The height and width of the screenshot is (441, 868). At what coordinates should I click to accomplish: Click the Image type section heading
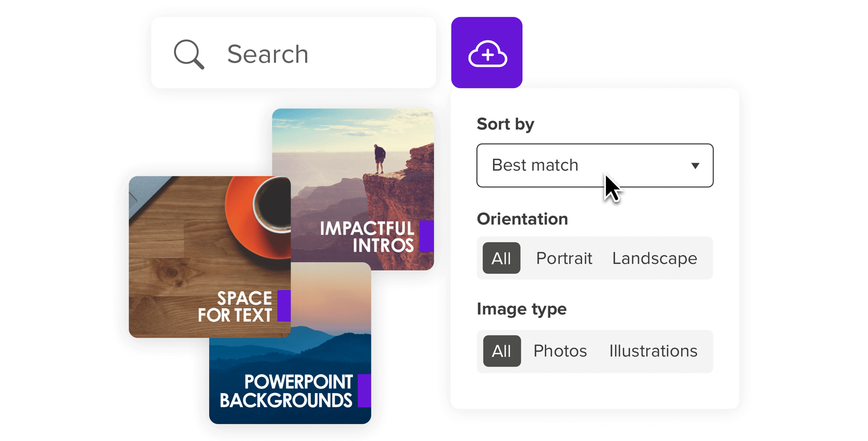click(522, 308)
